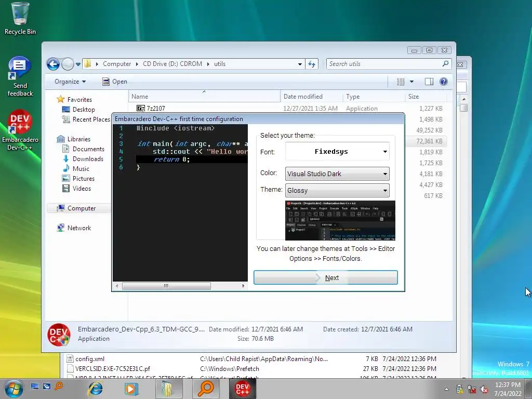Open the Pictures library
This screenshot has height=399, width=532.
tap(84, 178)
